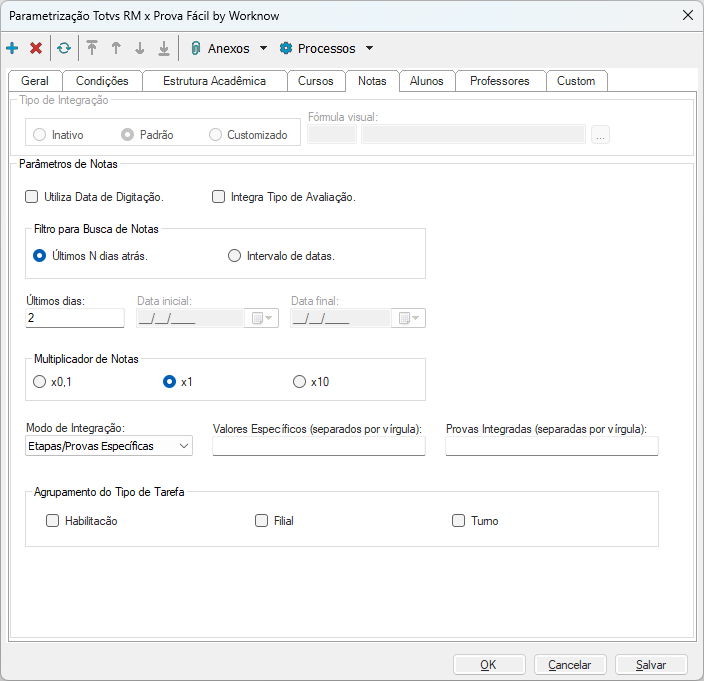Check Integra Tipo de Avaliação
This screenshot has height=681, width=704.
tap(219, 197)
